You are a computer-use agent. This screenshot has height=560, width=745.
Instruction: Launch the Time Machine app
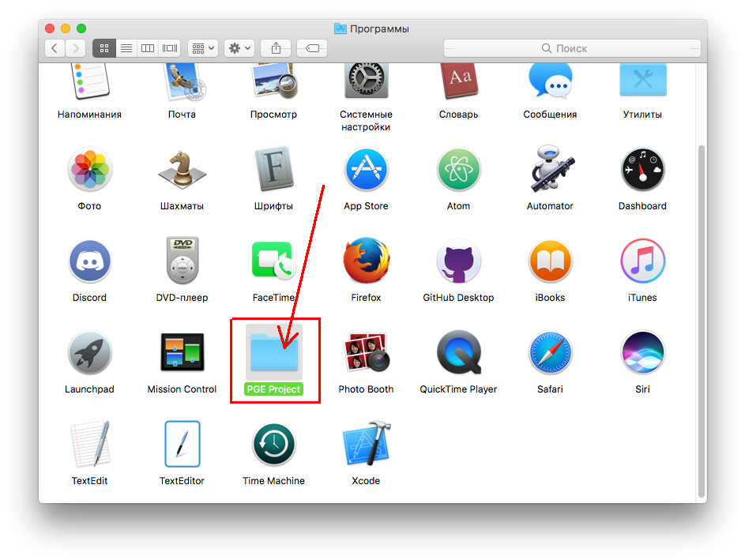coord(273,445)
